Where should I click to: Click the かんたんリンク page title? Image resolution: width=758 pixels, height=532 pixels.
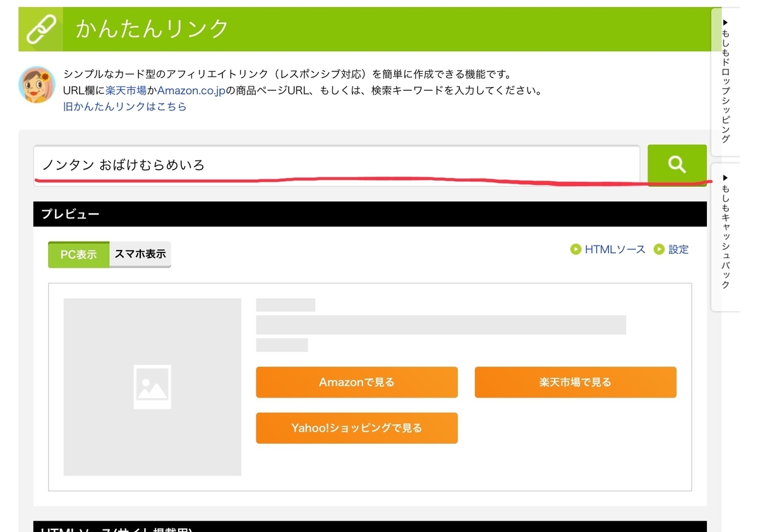pyautogui.click(x=152, y=29)
